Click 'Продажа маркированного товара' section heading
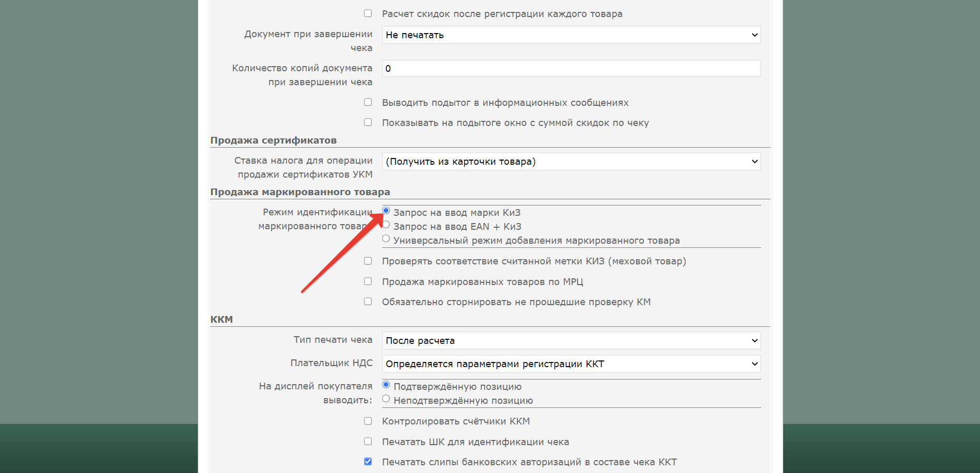The image size is (980, 473). (x=300, y=192)
